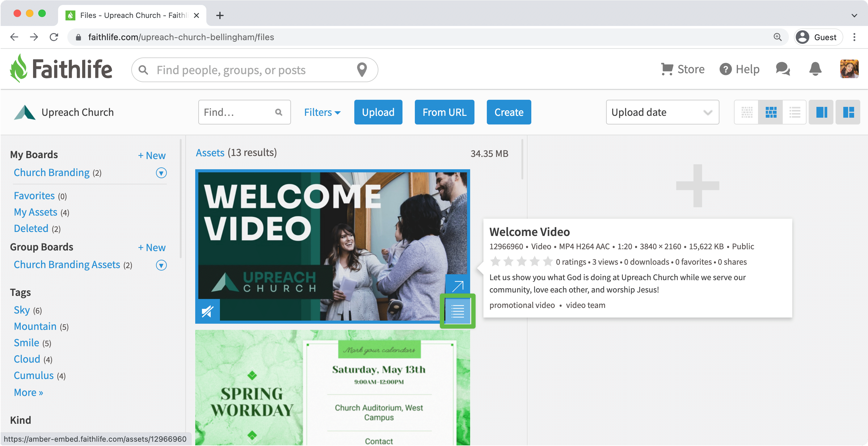Image resolution: width=868 pixels, height=446 pixels.
Task: Open the notifications bell
Action: [x=815, y=69]
